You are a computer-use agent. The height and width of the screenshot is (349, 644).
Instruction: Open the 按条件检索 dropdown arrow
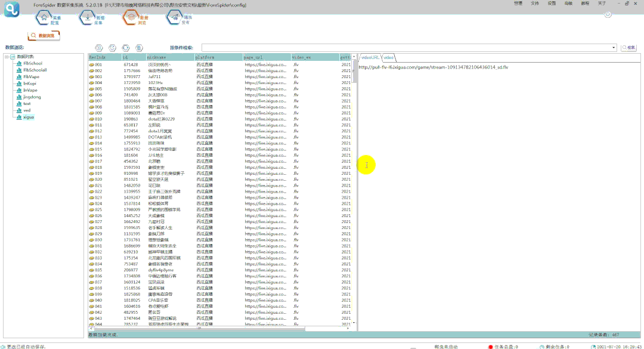[614, 48]
